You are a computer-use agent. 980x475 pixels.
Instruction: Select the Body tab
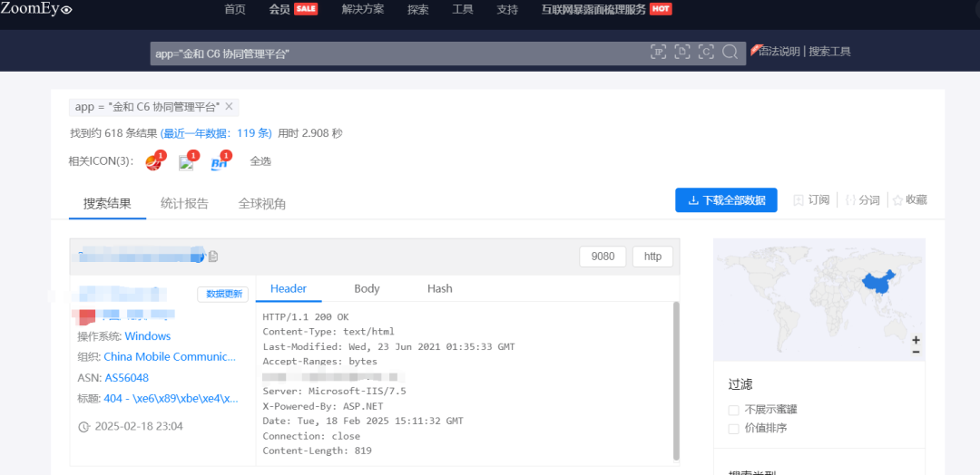pyautogui.click(x=367, y=288)
